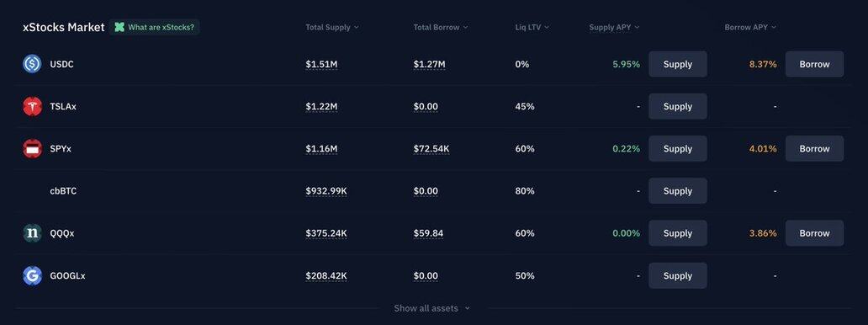The width and height of the screenshot is (868, 325).
Task: Open What are xStocks? link
Action: click(155, 27)
